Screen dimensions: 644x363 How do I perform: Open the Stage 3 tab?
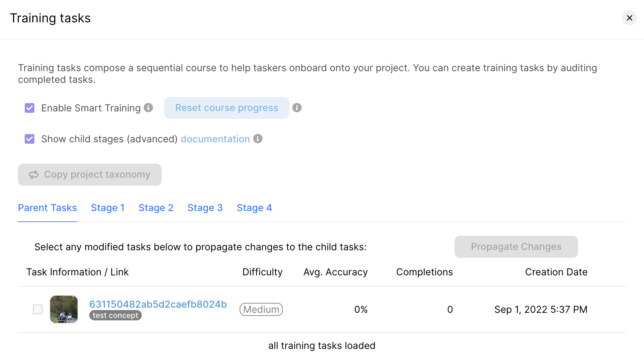205,208
